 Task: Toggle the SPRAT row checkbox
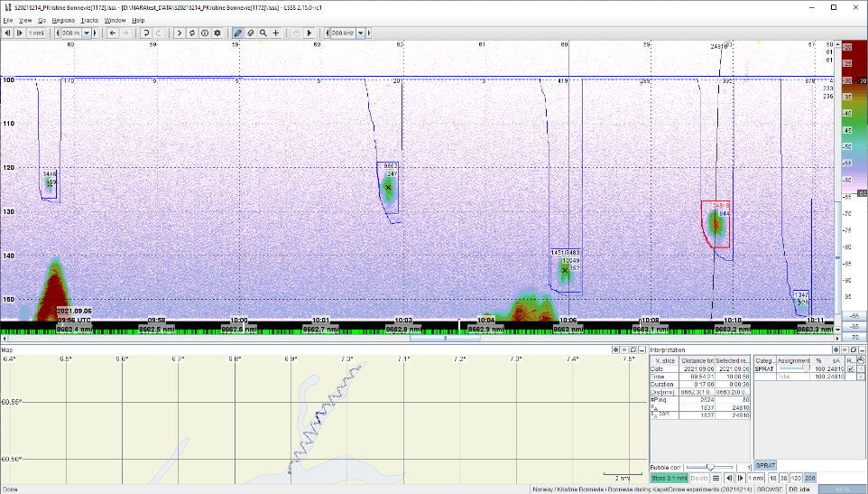[x=850, y=368]
